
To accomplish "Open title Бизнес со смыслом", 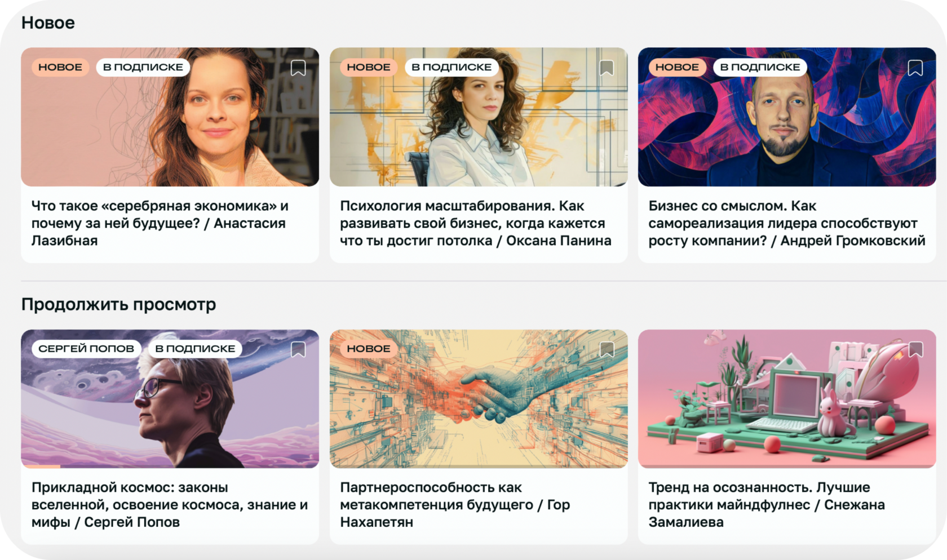I will click(x=786, y=223).
